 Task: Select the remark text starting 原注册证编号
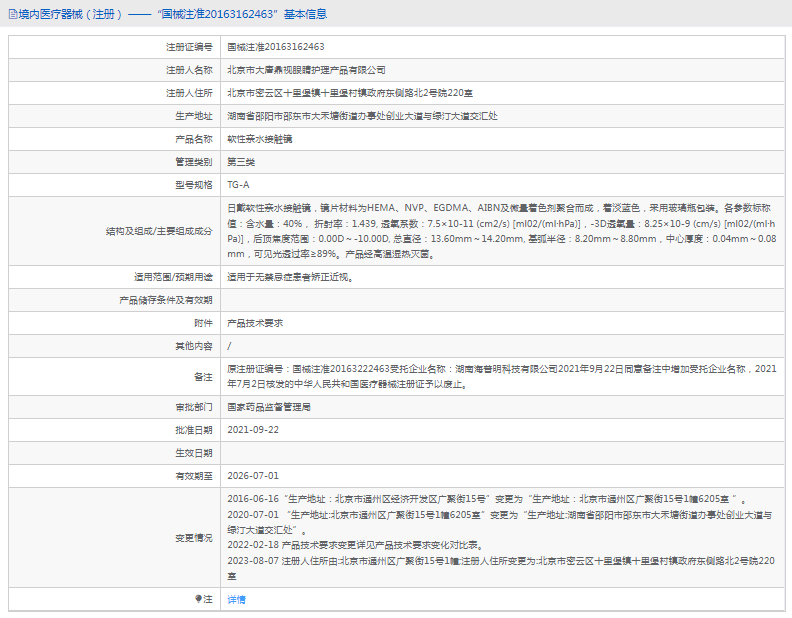point(502,377)
